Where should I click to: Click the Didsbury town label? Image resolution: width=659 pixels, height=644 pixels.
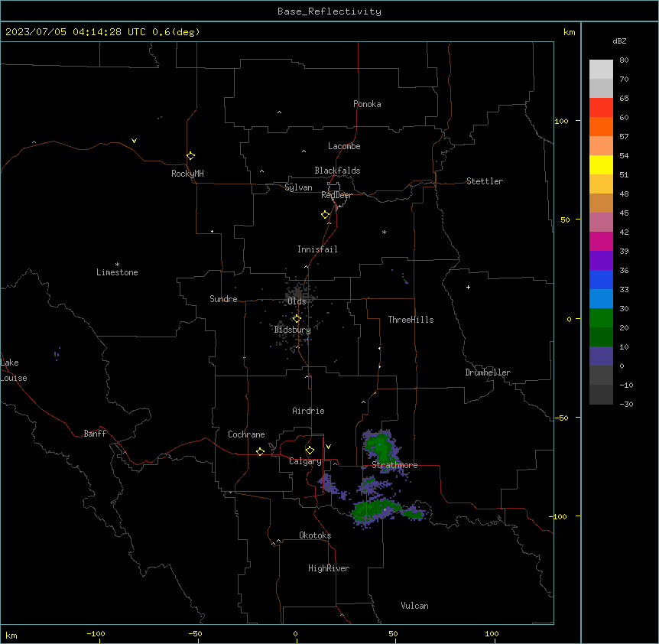[293, 330]
